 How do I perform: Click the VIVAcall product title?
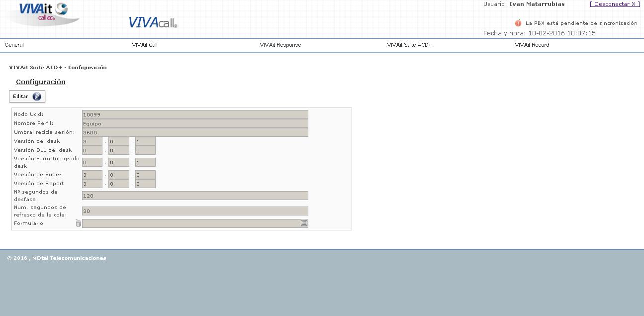tap(153, 22)
